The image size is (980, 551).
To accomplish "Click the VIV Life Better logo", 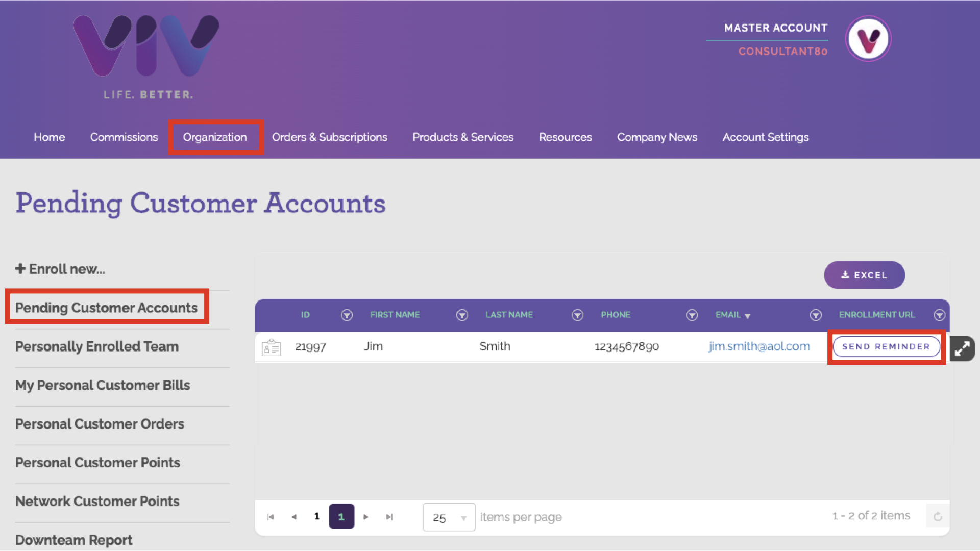I will pyautogui.click(x=146, y=57).
